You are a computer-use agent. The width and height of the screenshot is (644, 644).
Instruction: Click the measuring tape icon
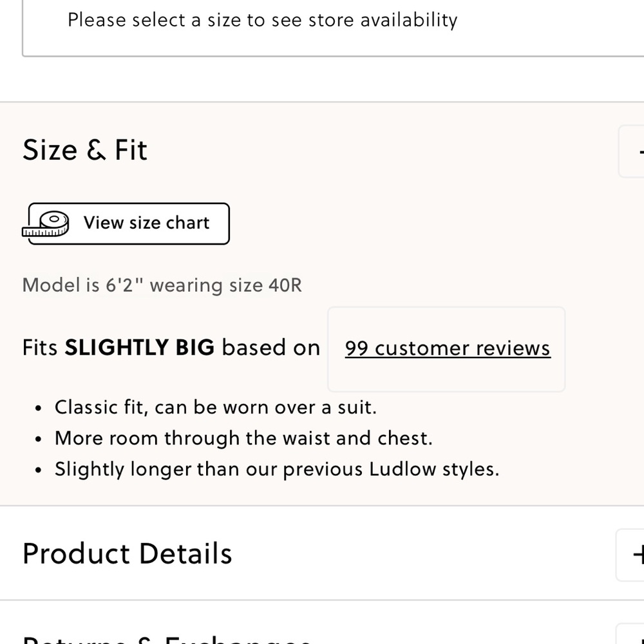click(x=46, y=224)
